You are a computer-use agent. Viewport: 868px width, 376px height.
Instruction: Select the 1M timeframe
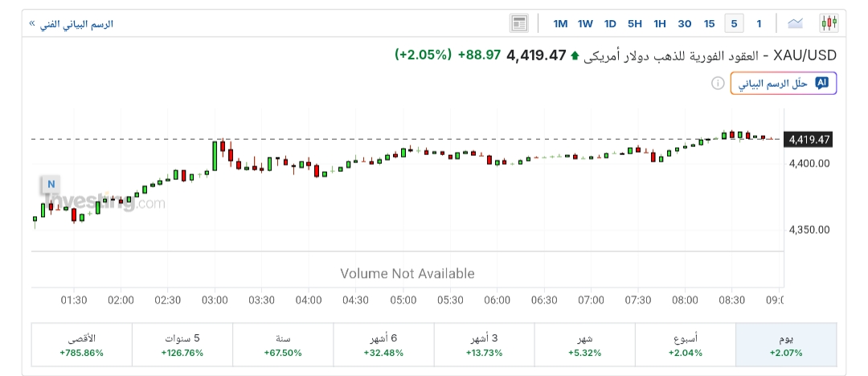(560, 23)
